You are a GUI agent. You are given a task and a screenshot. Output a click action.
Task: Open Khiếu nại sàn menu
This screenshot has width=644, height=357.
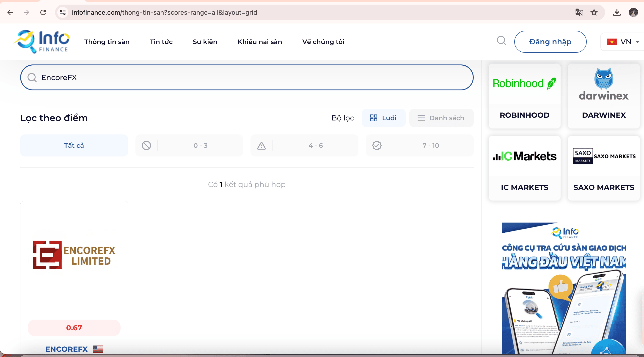click(x=260, y=42)
